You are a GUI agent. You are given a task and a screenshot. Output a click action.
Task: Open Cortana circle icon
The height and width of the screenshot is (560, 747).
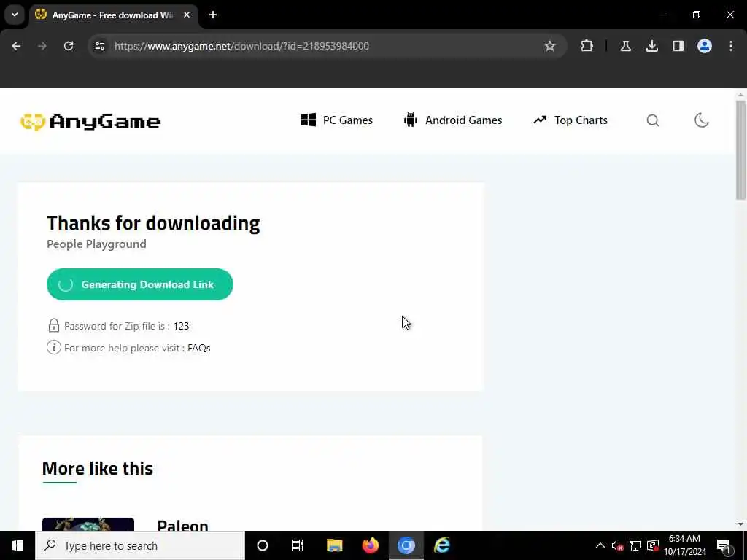click(263, 545)
